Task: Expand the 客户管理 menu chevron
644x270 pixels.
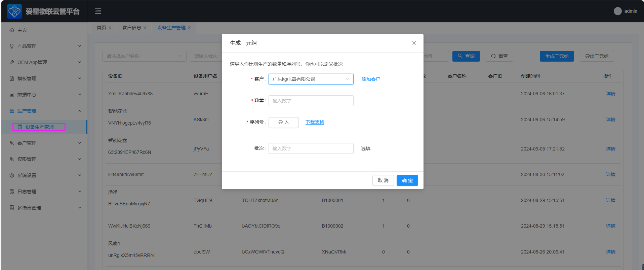Action: 80,143
